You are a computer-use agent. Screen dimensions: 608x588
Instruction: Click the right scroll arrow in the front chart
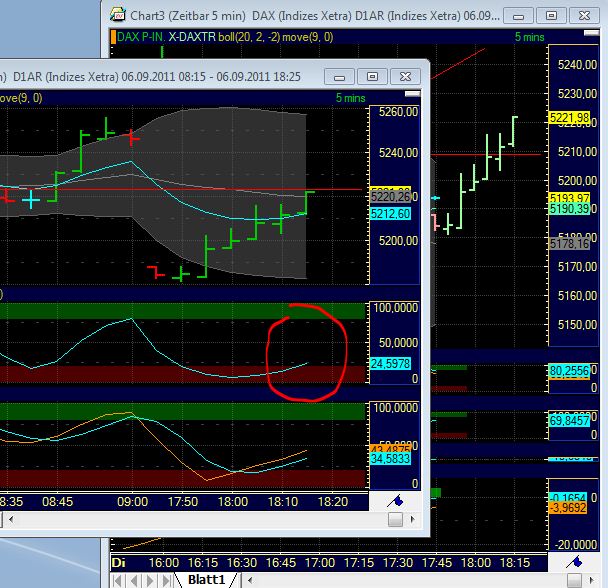coord(412,519)
